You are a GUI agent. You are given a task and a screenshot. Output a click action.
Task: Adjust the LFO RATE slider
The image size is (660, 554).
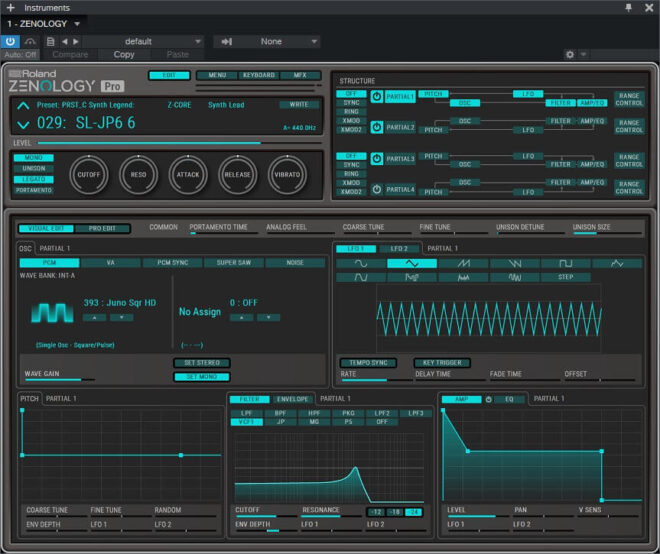(x=377, y=380)
